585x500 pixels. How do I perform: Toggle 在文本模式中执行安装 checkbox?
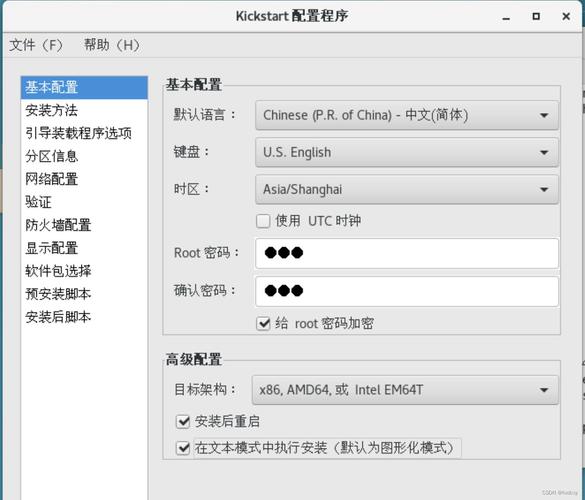tap(183, 448)
